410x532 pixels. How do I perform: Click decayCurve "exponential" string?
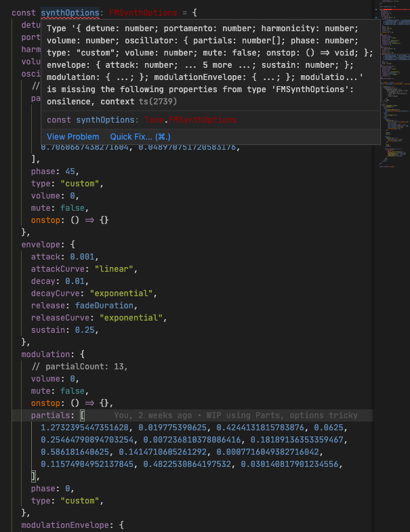(x=121, y=293)
